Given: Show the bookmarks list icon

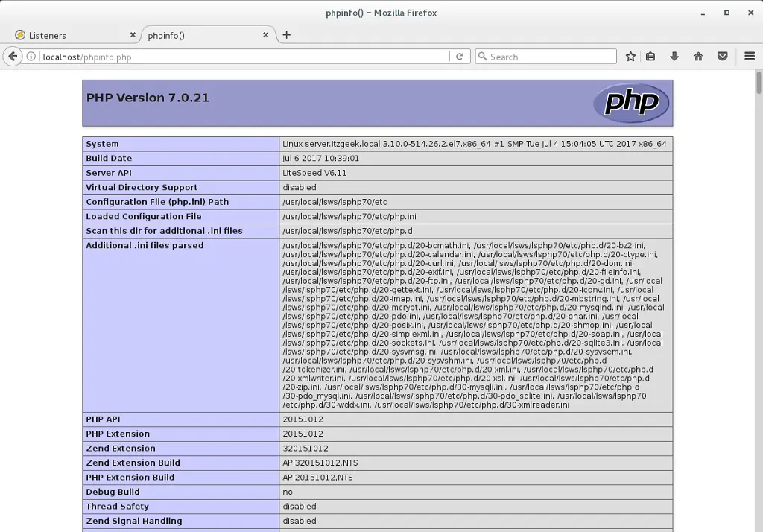Looking at the screenshot, I should (650, 57).
